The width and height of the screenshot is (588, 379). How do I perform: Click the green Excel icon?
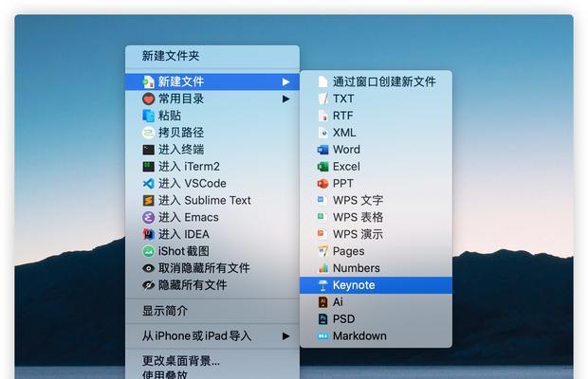point(322,167)
